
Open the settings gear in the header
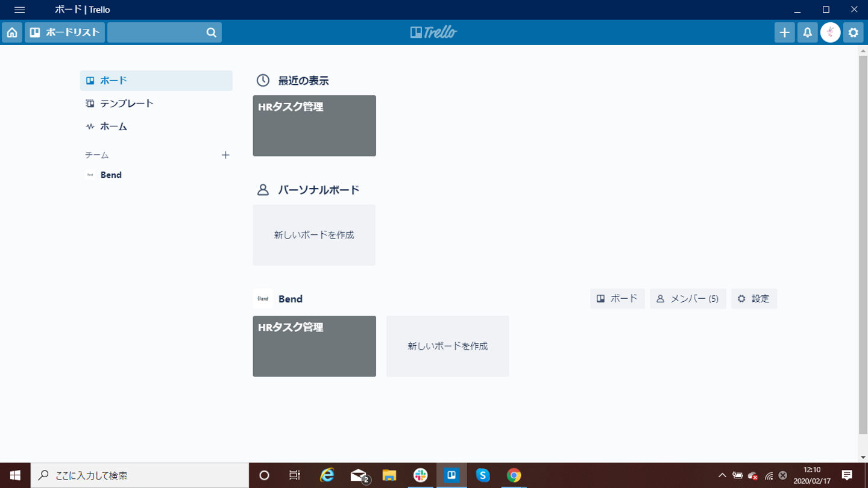(x=853, y=33)
